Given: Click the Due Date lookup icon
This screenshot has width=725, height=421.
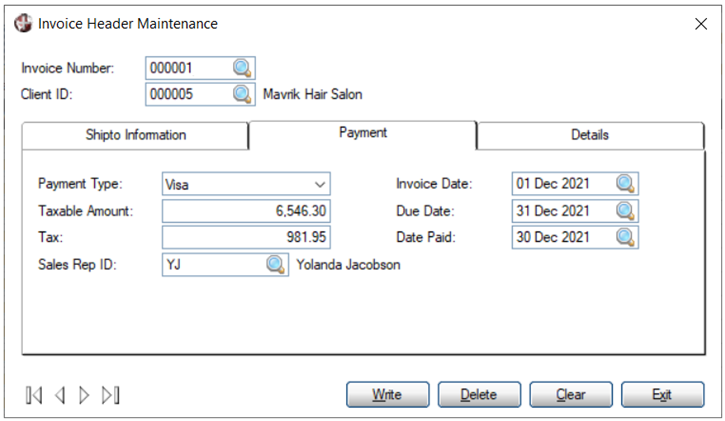Looking at the screenshot, I should tap(625, 211).
